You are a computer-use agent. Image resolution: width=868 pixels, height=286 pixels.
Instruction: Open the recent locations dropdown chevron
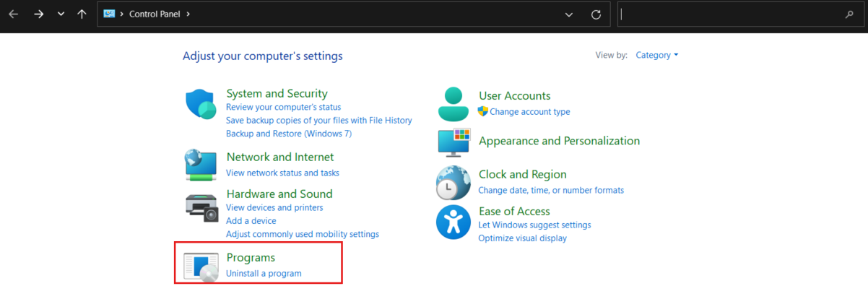(61, 14)
